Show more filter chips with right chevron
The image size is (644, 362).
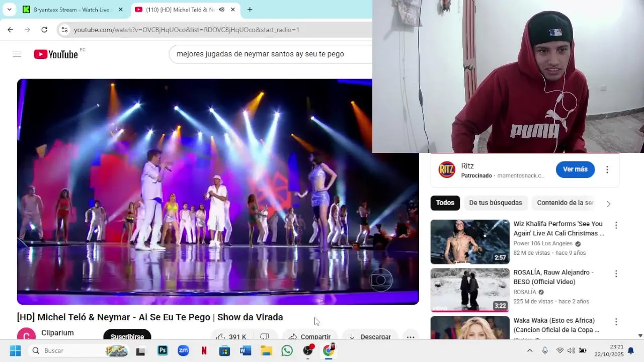pyautogui.click(x=608, y=204)
